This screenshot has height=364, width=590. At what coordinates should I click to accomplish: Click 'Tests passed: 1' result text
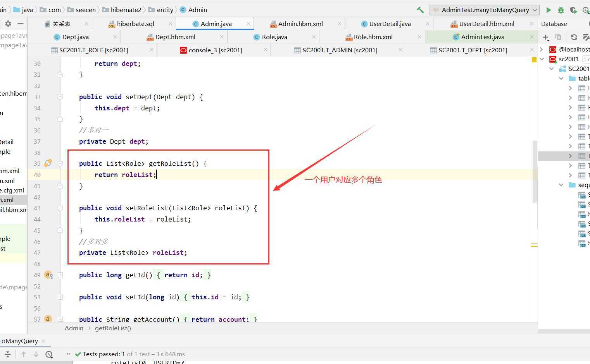(x=104, y=354)
